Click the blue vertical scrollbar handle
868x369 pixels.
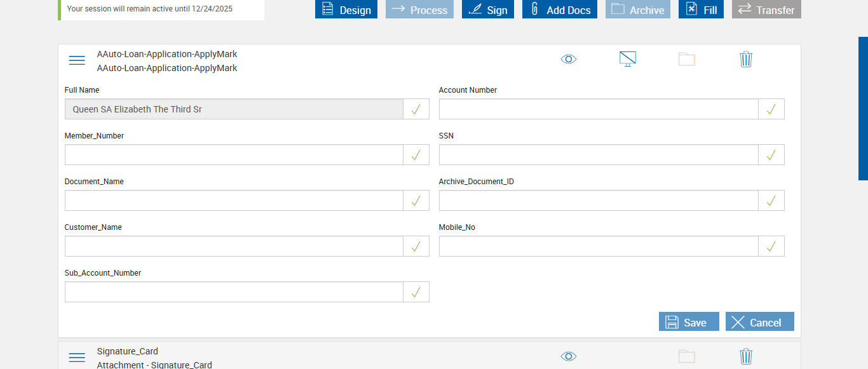[x=863, y=108]
